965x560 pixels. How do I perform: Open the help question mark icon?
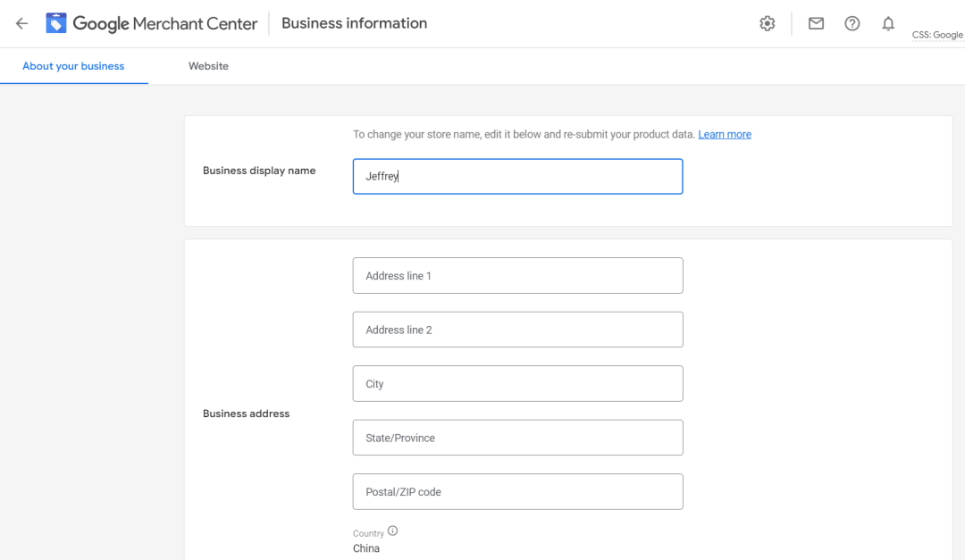tap(852, 23)
